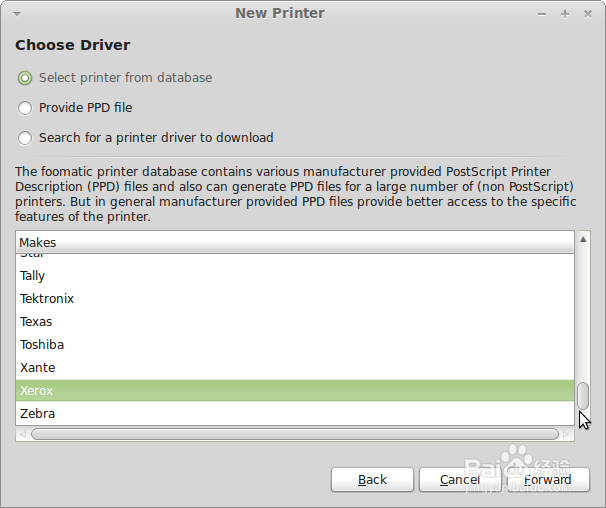Image resolution: width=606 pixels, height=508 pixels.
Task: Click the vertical scrollbar thumb
Action: (x=583, y=395)
